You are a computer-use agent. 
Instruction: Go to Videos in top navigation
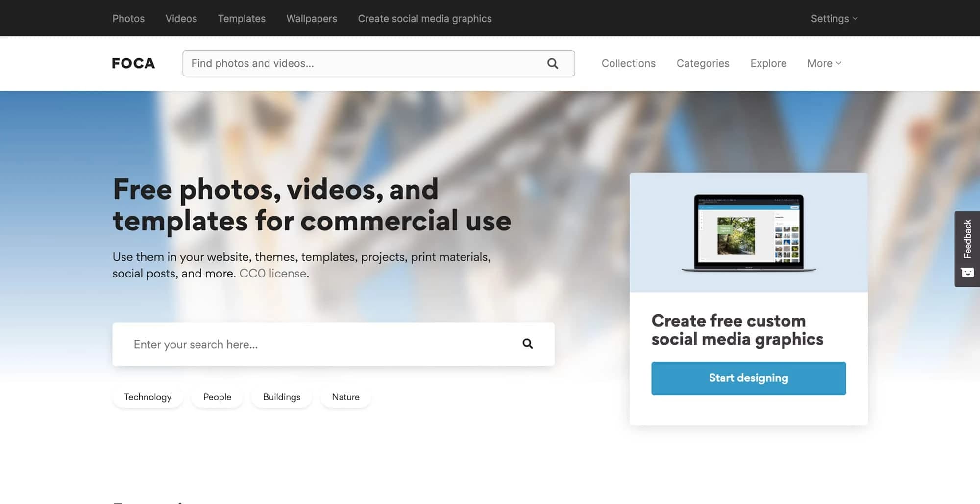181,18
